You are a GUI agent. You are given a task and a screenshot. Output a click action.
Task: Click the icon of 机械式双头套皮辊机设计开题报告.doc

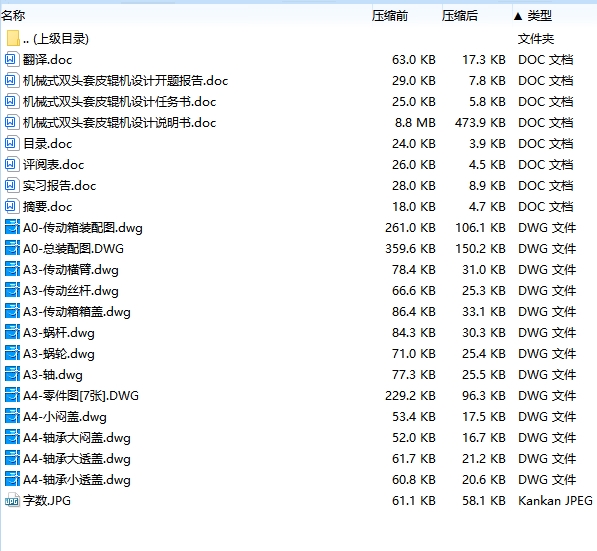11,80
